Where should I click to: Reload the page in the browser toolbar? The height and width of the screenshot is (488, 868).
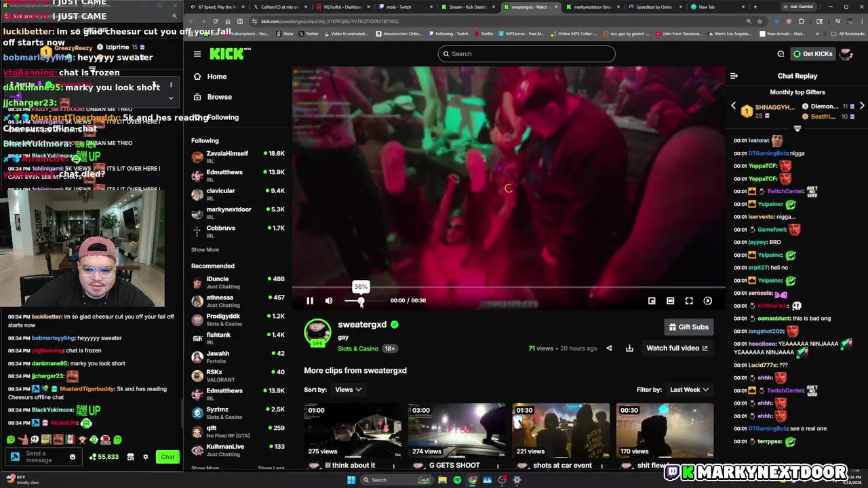pos(216,21)
